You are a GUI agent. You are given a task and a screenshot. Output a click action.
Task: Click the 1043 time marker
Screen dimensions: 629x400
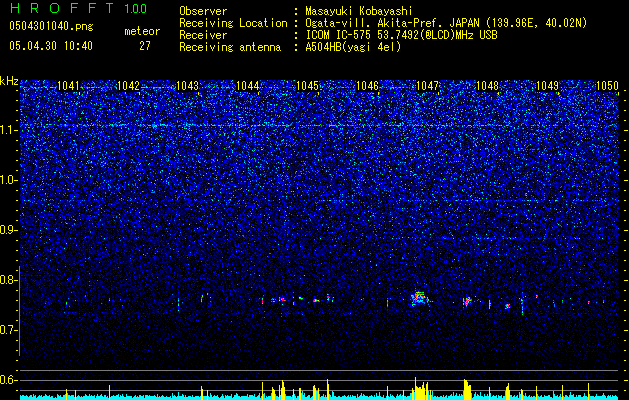click(x=188, y=86)
